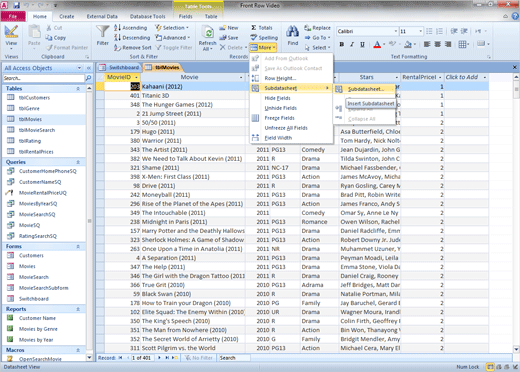The height and width of the screenshot is (372, 520).
Task: Open the File tab
Action: click(x=13, y=16)
